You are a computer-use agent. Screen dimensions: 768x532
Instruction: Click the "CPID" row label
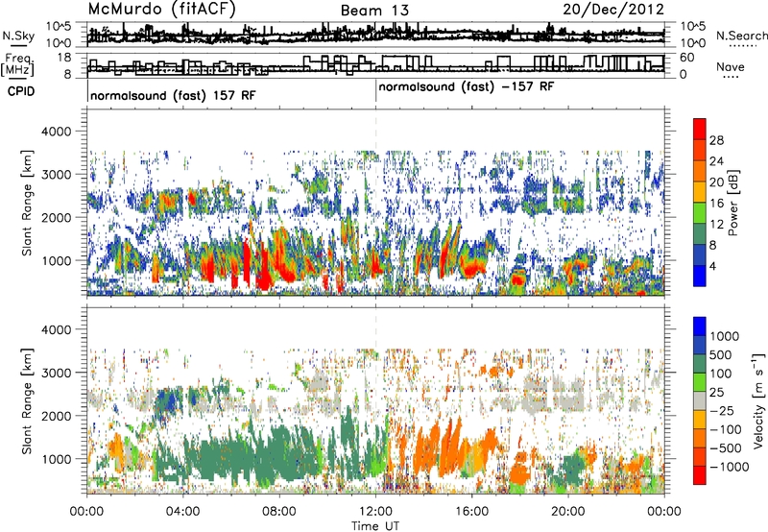pos(21,91)
